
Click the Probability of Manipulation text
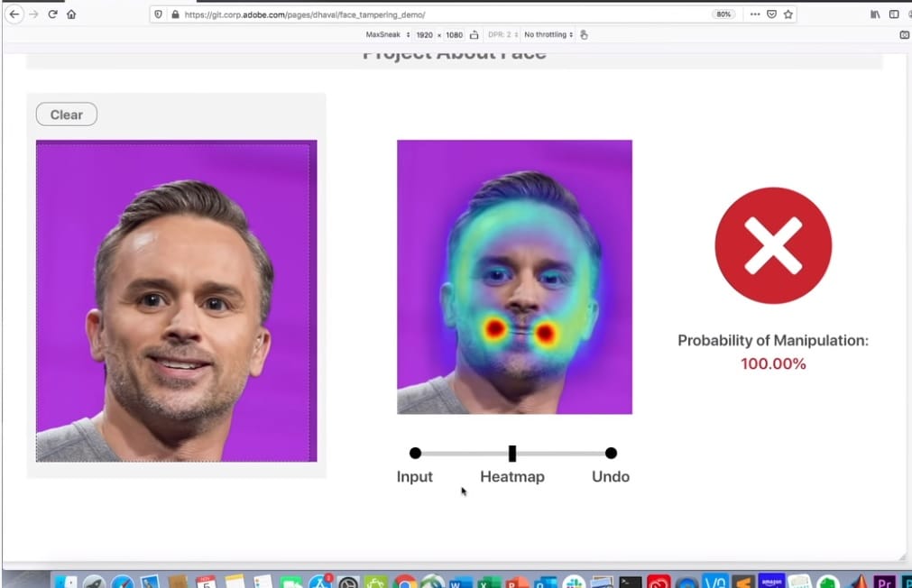[x=773, y=340]
